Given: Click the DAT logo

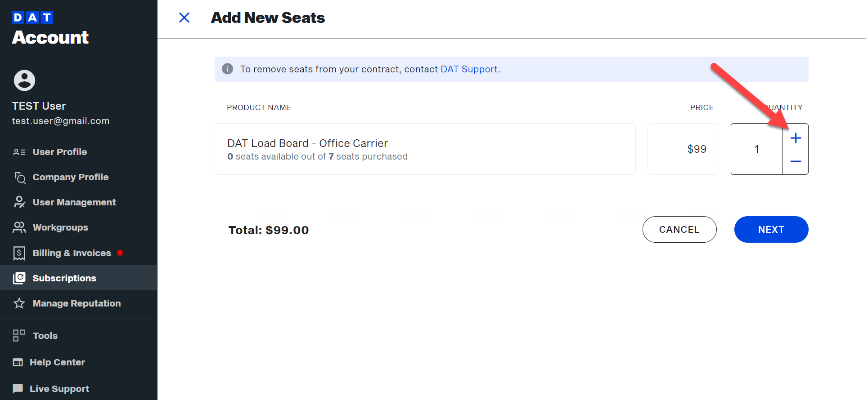Looking at the screenshot, I should (32, 18).
